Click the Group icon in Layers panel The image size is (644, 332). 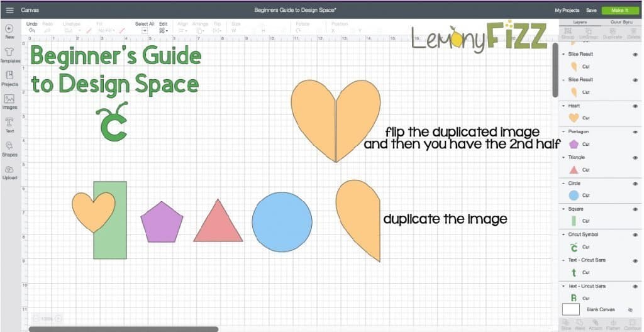point(568,31)
